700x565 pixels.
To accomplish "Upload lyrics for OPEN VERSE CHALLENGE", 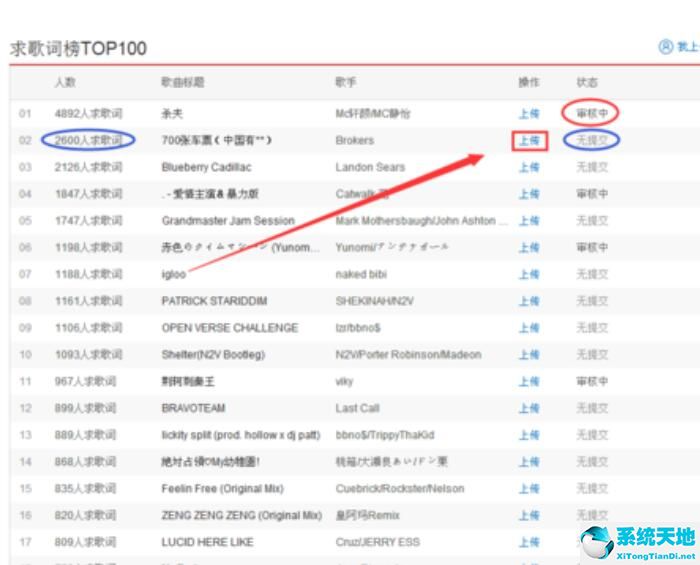I will 529,328.
